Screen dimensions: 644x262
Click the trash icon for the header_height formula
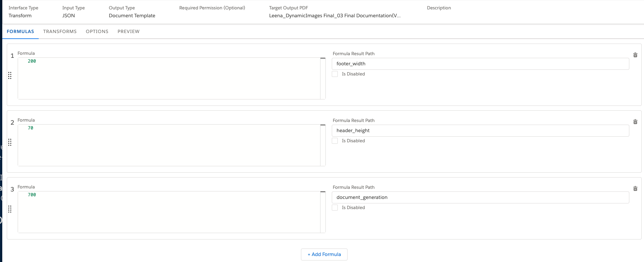click(635, 122)
